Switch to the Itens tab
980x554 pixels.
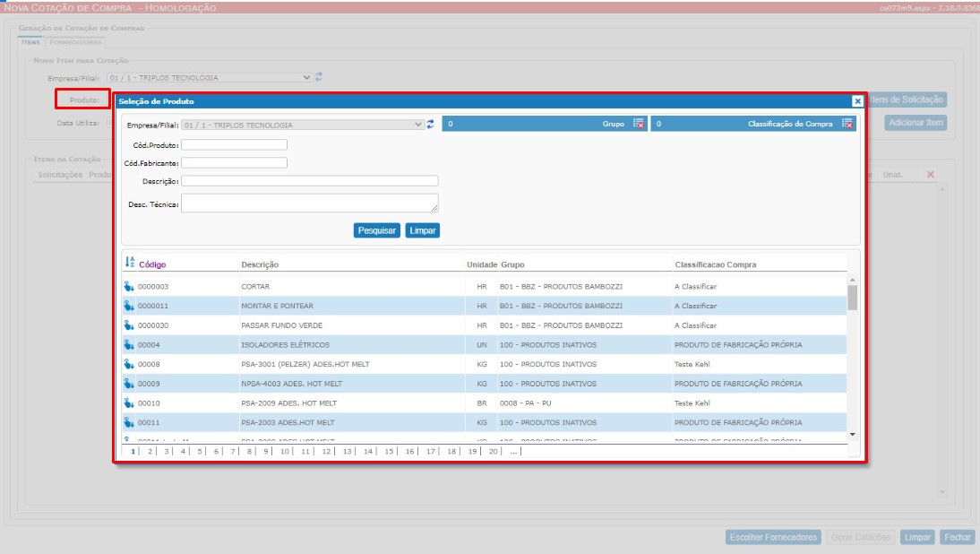tap(30, 42)
